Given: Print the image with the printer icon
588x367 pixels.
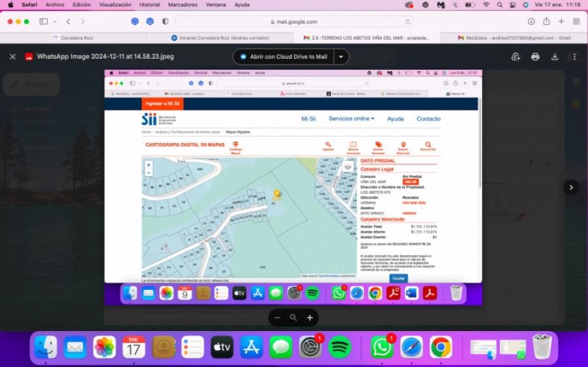Looking at the screenshot, I should 535,57.
